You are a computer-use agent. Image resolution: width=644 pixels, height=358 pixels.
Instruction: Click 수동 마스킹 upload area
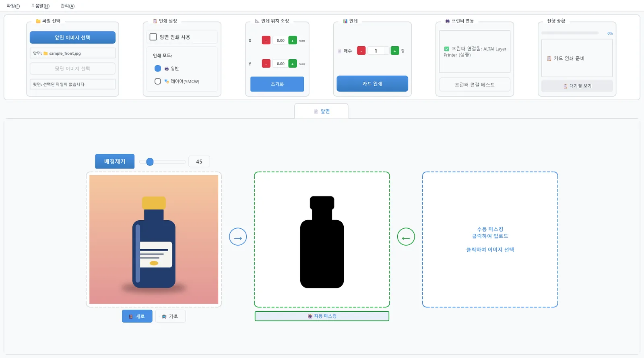[x=490, y=240]
